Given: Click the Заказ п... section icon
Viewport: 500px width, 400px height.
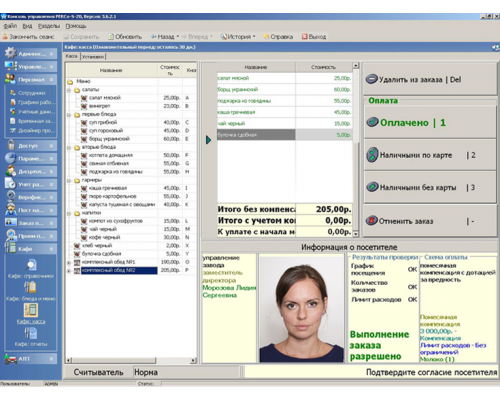Looking at the screenshot, I should (10, 223).
